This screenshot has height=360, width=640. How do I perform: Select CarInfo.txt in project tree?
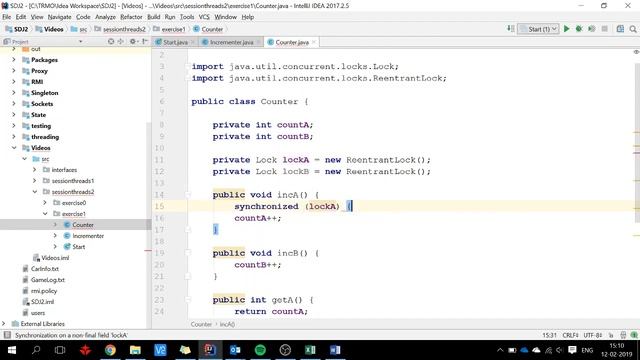[45, 269]
